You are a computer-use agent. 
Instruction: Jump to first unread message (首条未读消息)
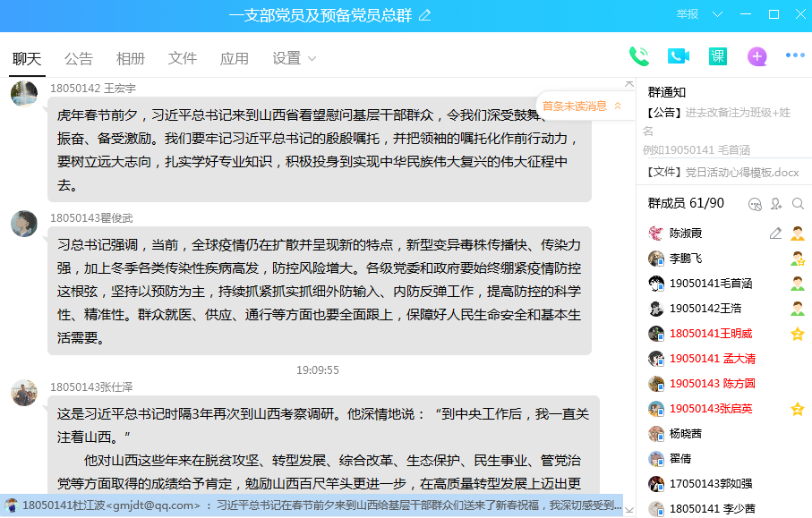(x=581, y=106)
